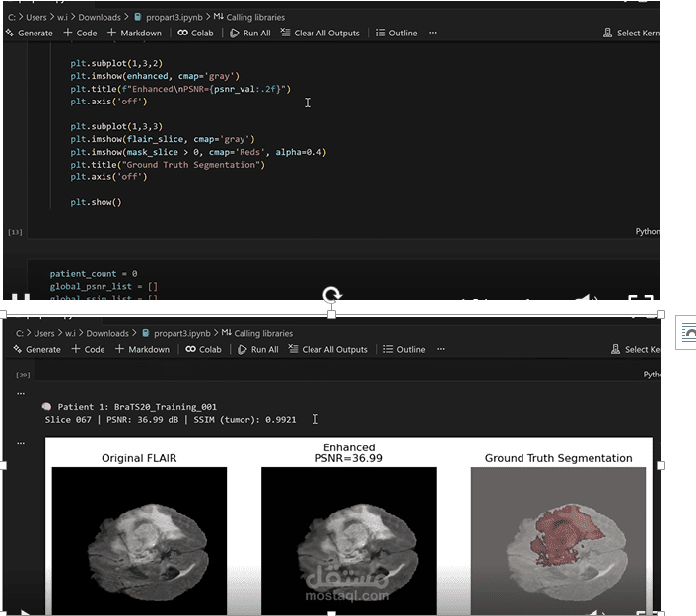
Task: Click the [29] execution count label
Action: tap(23, 375)
